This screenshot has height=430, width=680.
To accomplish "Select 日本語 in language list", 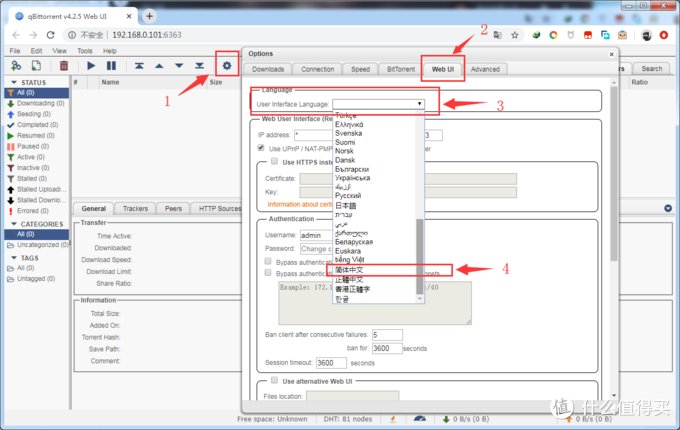I will point(346,205).
